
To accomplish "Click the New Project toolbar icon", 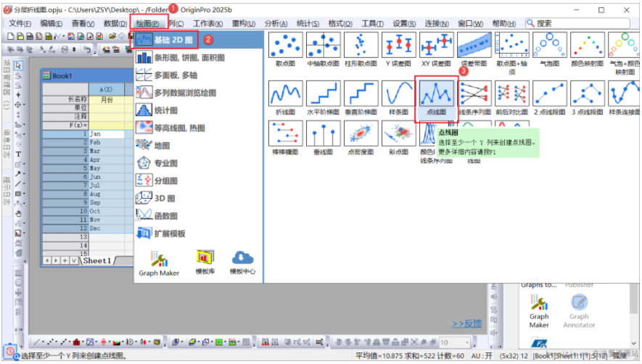I will 11,36.
